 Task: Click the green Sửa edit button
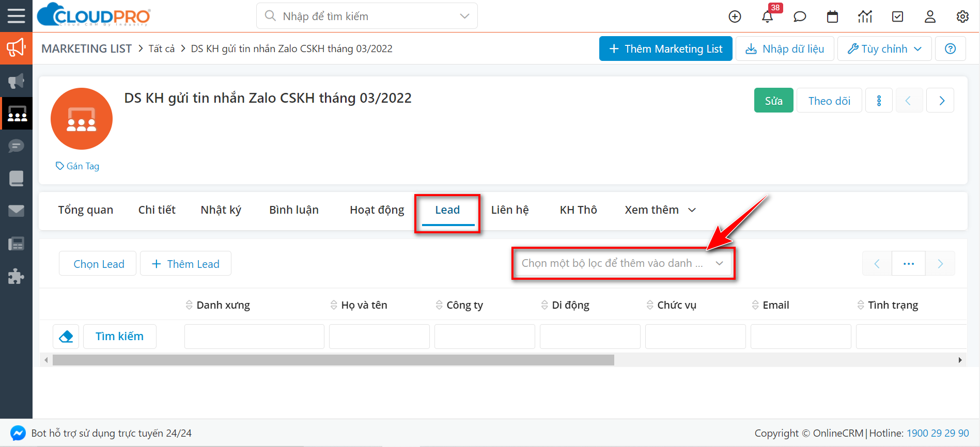click(x=773, y=100)
